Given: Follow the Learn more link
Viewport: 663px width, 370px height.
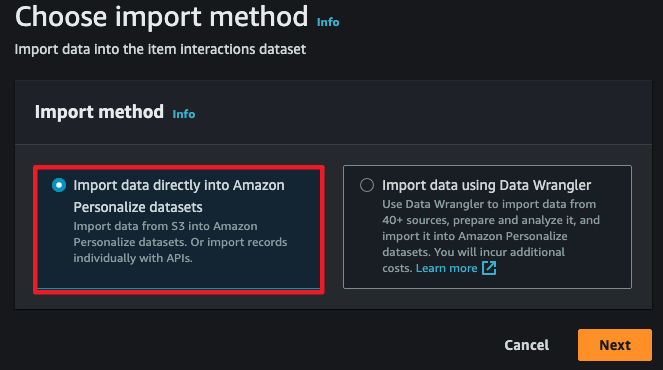Looking at the screenshot, I should tap(447, 268).
